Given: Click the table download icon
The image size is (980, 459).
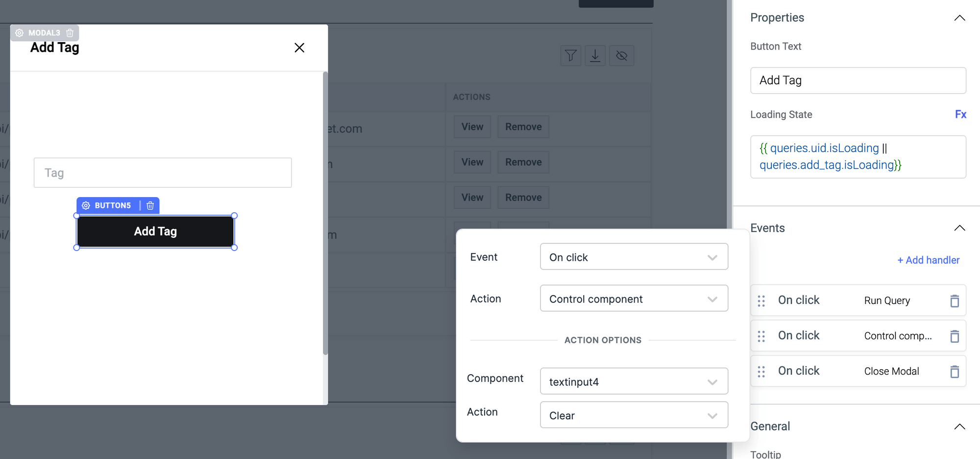Looking at the screenshot, I should (595, 55).
